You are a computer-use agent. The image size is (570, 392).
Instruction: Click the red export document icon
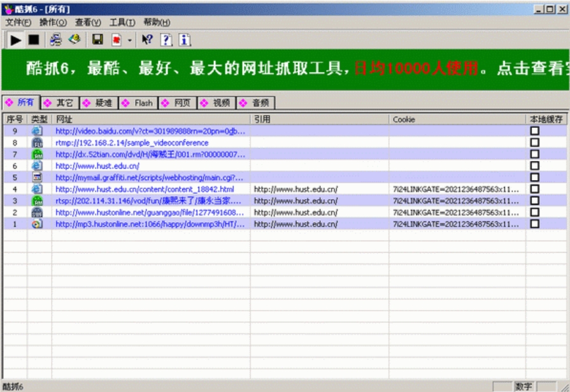pos(117,39)
